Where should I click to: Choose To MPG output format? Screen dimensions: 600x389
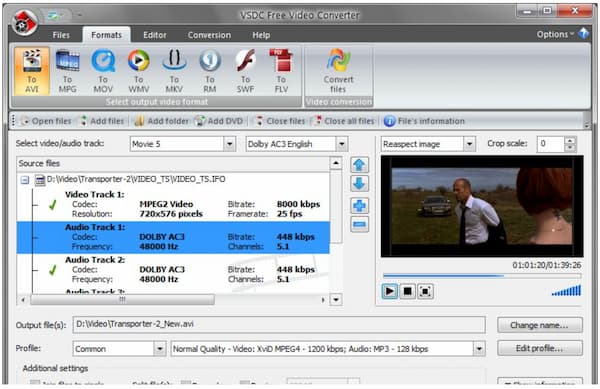(x=67, y=71)
